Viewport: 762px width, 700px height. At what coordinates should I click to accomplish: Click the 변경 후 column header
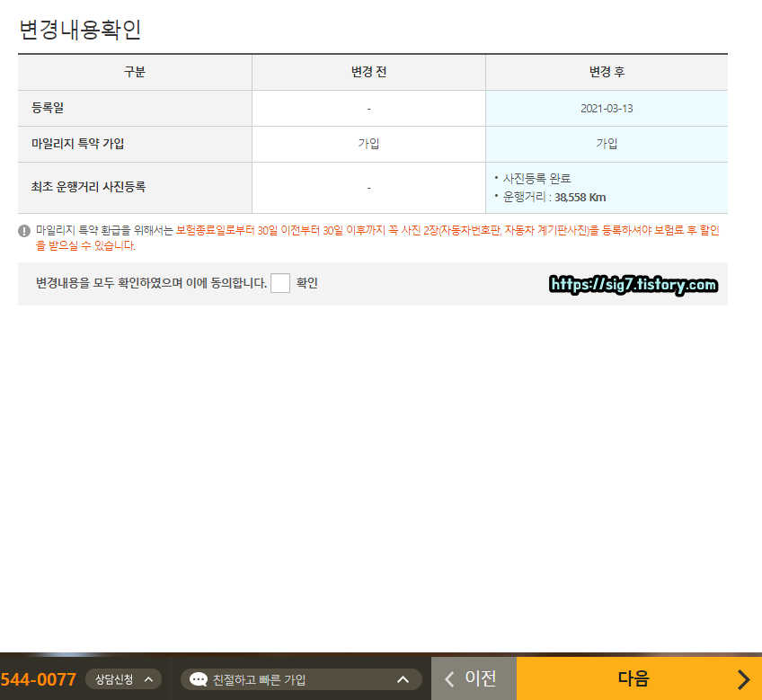pos(607,72)
